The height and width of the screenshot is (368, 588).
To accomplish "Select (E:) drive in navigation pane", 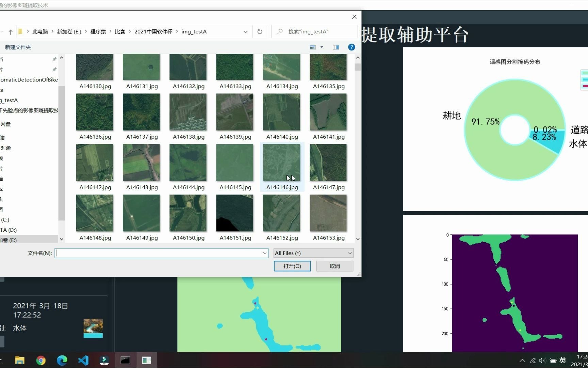I will pyautogui.click(x=9, y=240).
